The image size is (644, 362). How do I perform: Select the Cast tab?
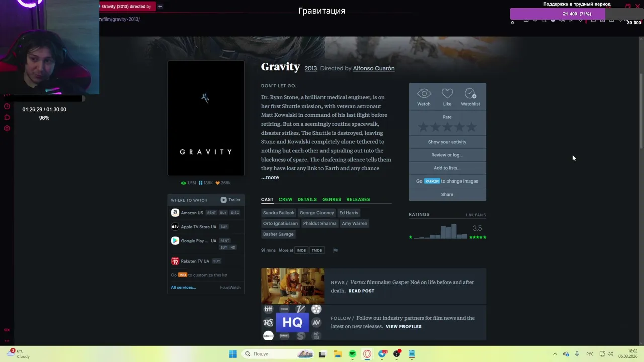[x=267, y=199]
